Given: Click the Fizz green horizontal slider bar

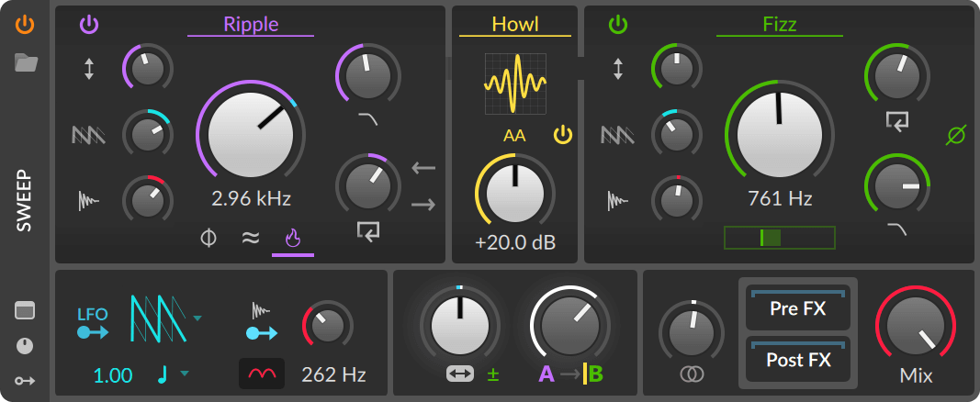Looking at the screenshot, I should tap(779, 238).
